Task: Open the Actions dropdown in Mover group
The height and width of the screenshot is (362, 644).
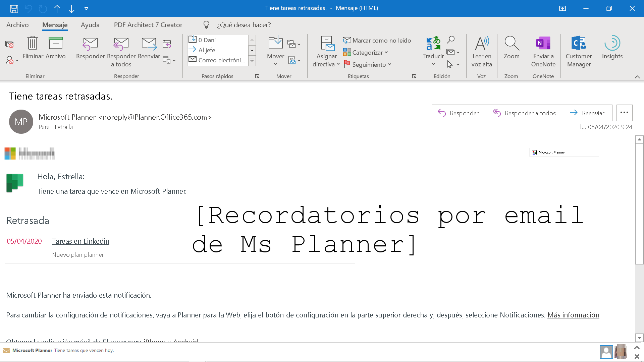Action: (294, 60)
